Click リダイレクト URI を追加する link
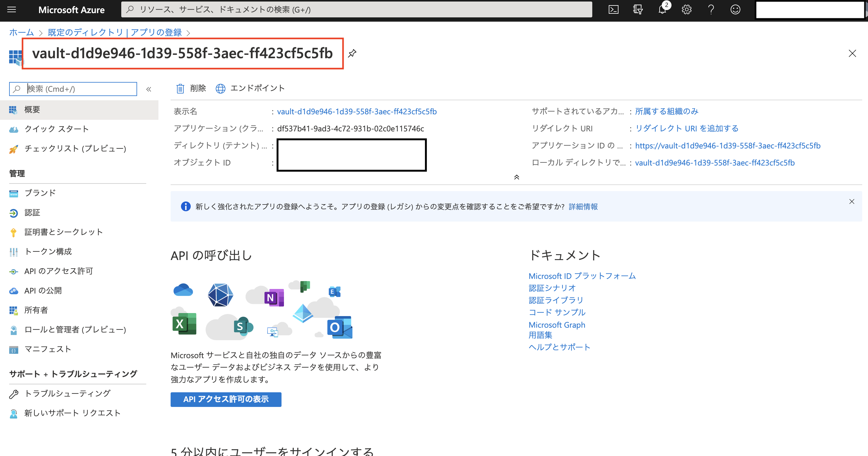Screen dimensions: 868x456 686,129
